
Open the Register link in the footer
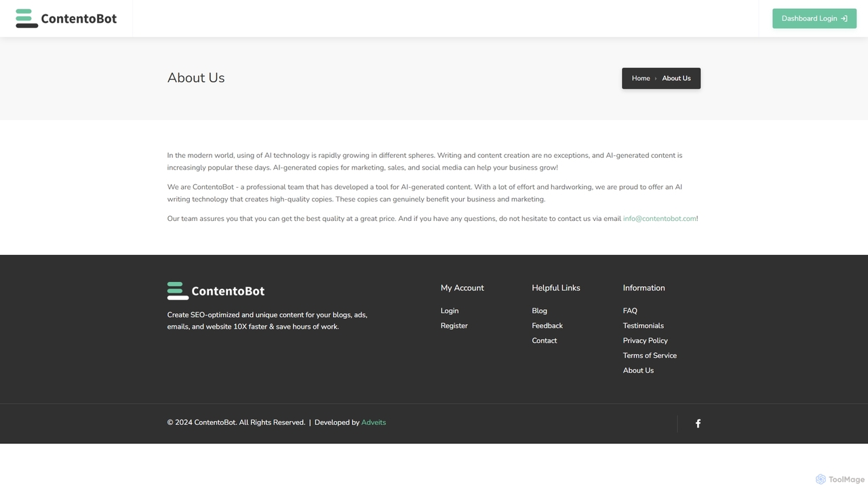[454, 326]
